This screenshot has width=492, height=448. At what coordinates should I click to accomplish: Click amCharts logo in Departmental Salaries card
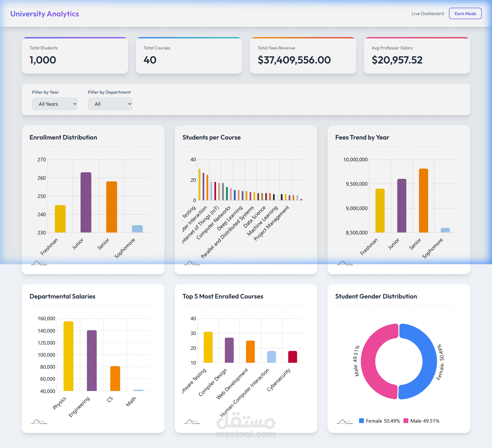coord(39,422)
